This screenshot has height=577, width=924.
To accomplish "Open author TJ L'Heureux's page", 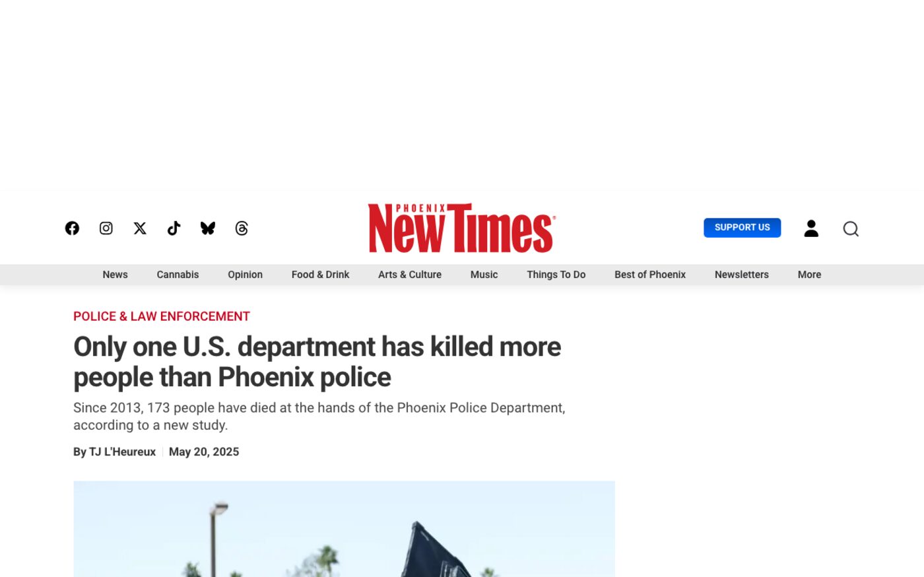I will coord(122,452).
